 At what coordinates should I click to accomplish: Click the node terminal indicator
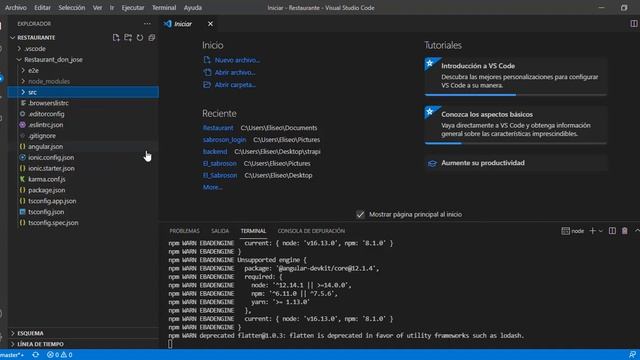[x=573, y=231]
